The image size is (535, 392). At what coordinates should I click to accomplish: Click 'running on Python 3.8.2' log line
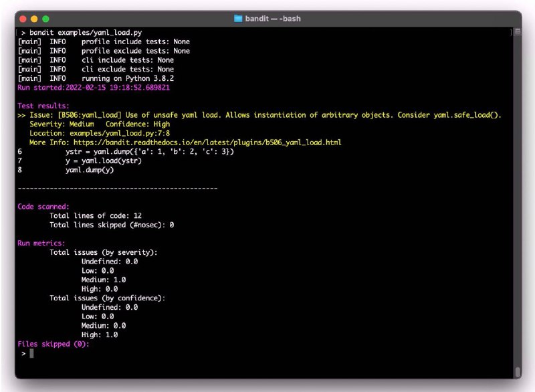click(128, 78)
